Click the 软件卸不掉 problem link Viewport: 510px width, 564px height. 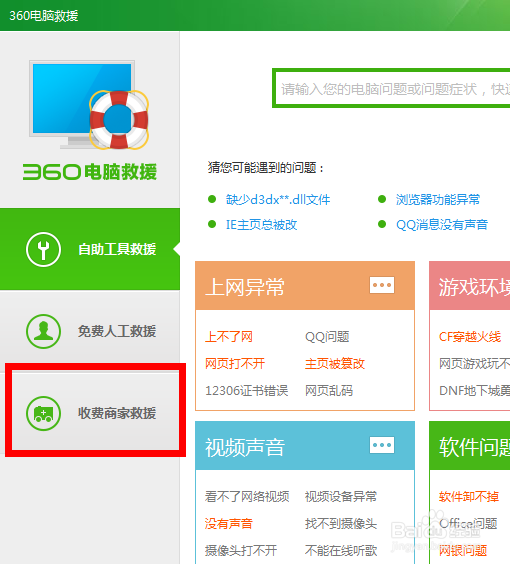point(469,497)
